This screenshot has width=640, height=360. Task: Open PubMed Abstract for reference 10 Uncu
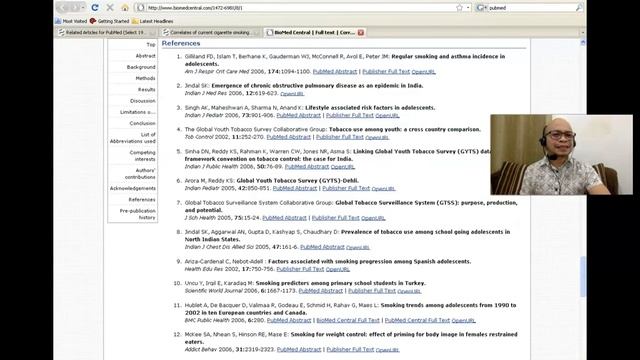coord(320,291)
